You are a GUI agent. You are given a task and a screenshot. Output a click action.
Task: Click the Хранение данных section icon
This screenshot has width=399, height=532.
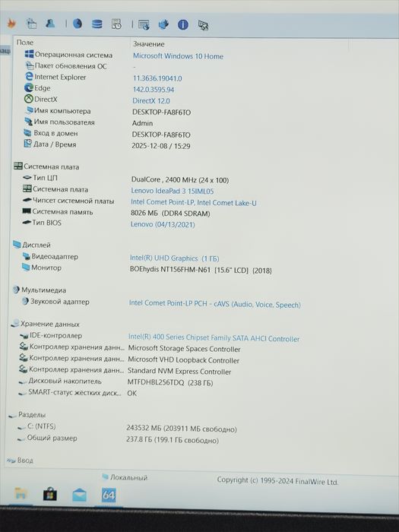point(15,323)
